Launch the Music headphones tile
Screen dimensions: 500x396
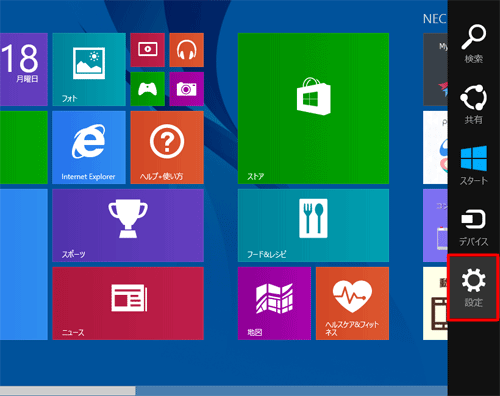(x=186, y=50)
